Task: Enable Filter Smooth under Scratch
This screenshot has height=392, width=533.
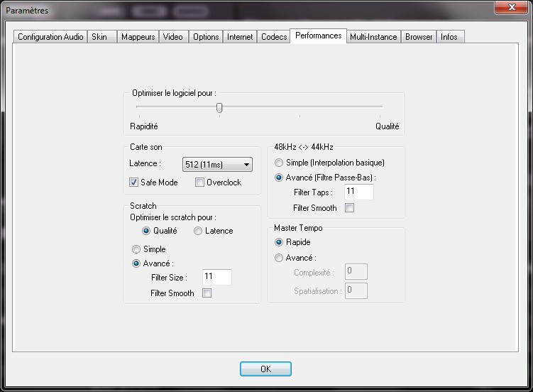Action: [x=207, y=293]
